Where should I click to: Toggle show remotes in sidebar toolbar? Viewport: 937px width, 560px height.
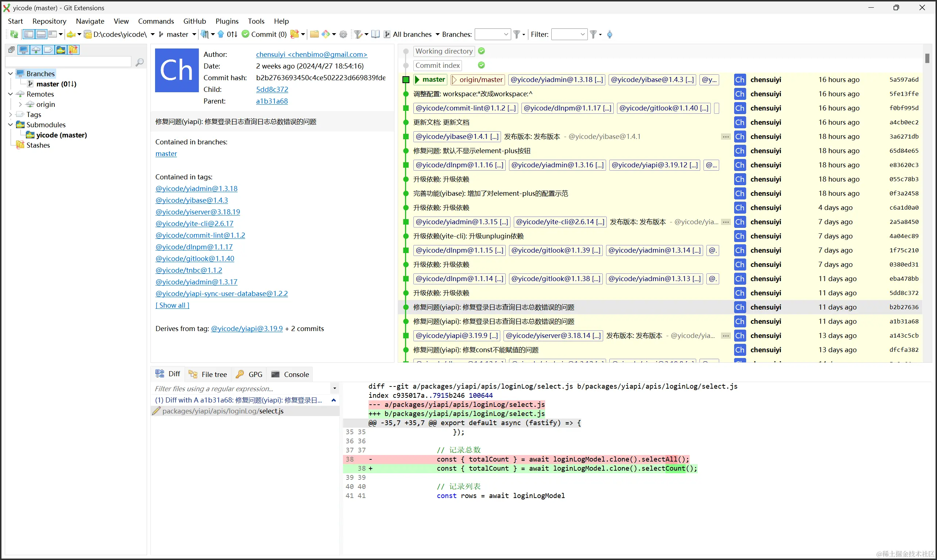click(36, 50)
